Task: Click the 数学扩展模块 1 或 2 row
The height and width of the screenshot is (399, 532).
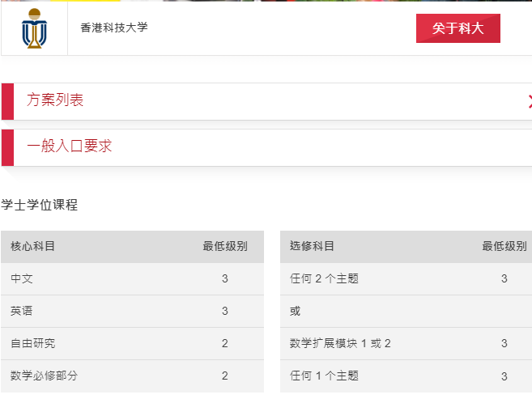Action: [x=406, y=343]
